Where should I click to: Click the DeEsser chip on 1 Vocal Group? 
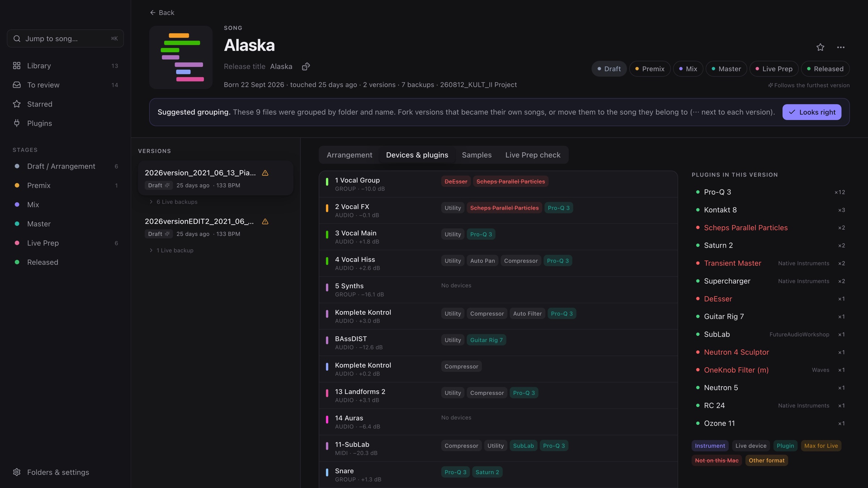456,181
